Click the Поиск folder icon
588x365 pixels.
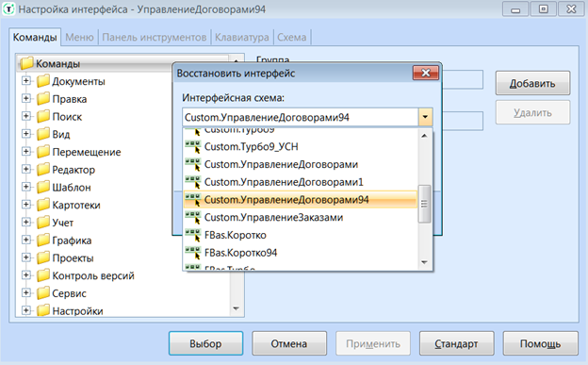coord(43,116)
